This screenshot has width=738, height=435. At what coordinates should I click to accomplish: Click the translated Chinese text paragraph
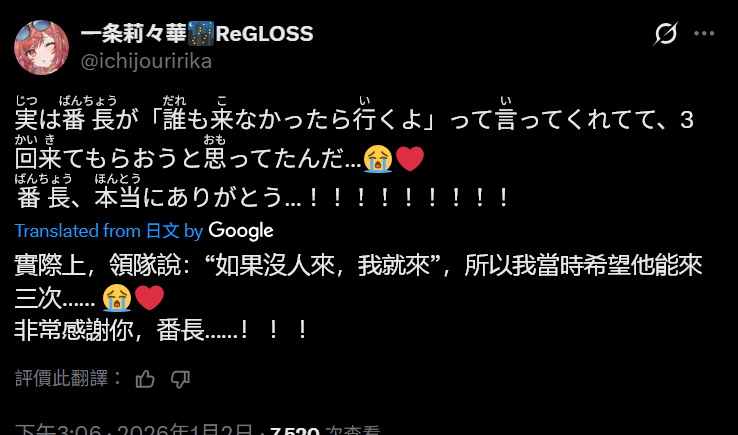click(x=358, y=298)
